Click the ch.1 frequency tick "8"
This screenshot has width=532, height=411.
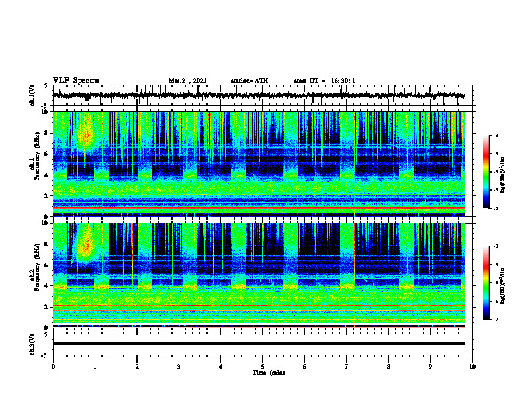coord(47,133)
